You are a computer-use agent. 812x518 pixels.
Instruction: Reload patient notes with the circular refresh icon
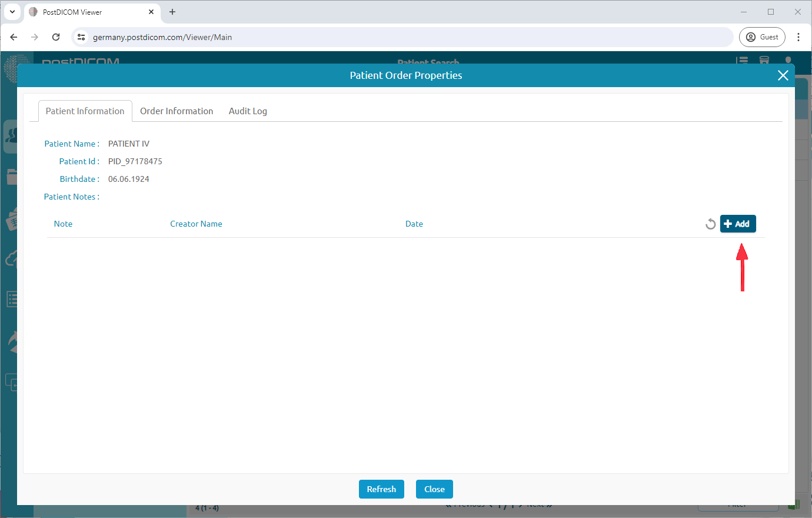click(x=710, y=224)
